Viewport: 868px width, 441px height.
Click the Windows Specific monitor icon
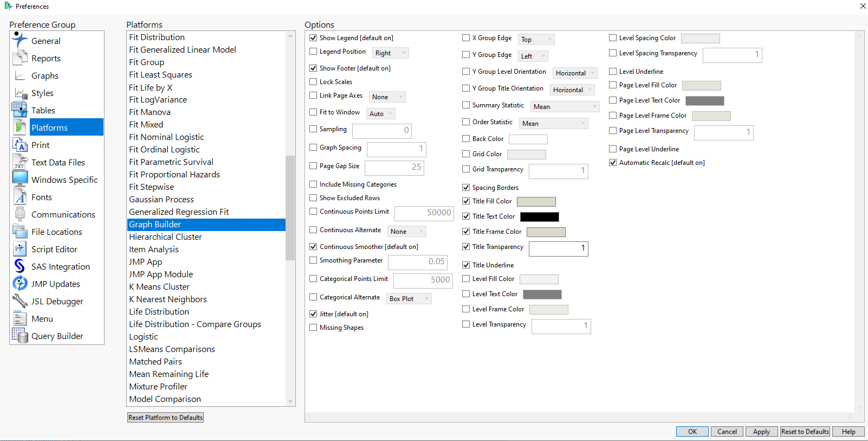click(20, 180)
